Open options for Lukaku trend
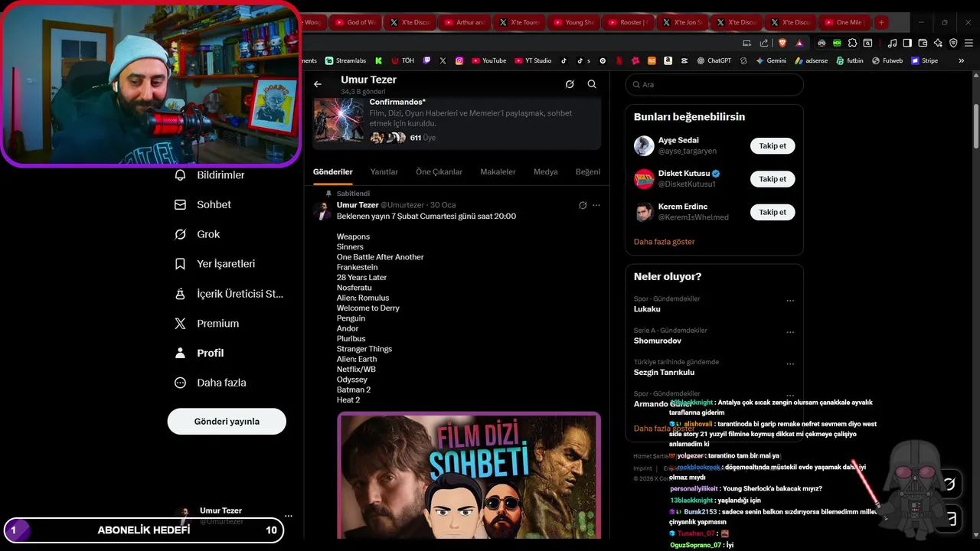This screenshot has height=551, width=980. [x=790, y=301]
